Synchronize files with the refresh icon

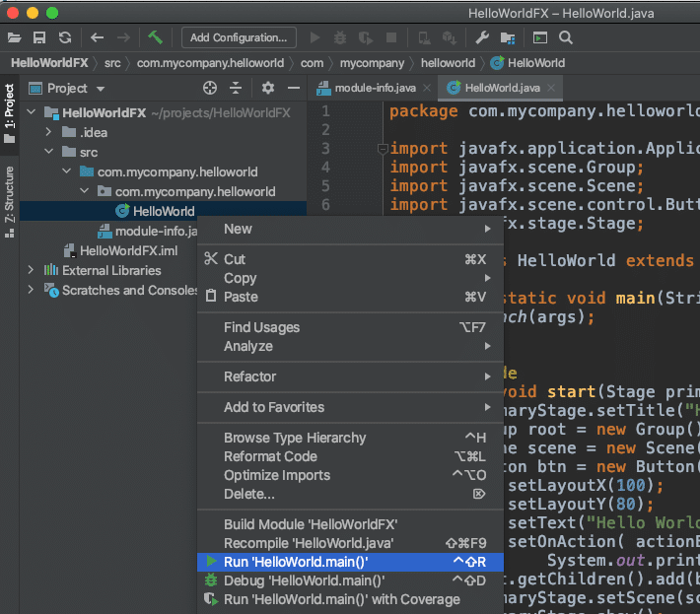pyautogui.click(x=65, y=37)
